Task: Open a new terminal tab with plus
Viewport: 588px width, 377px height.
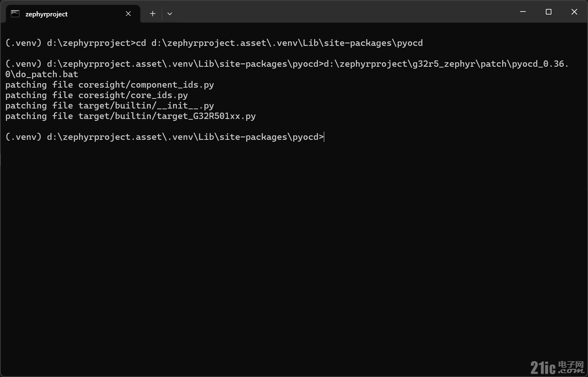Action: click(153, 14)
